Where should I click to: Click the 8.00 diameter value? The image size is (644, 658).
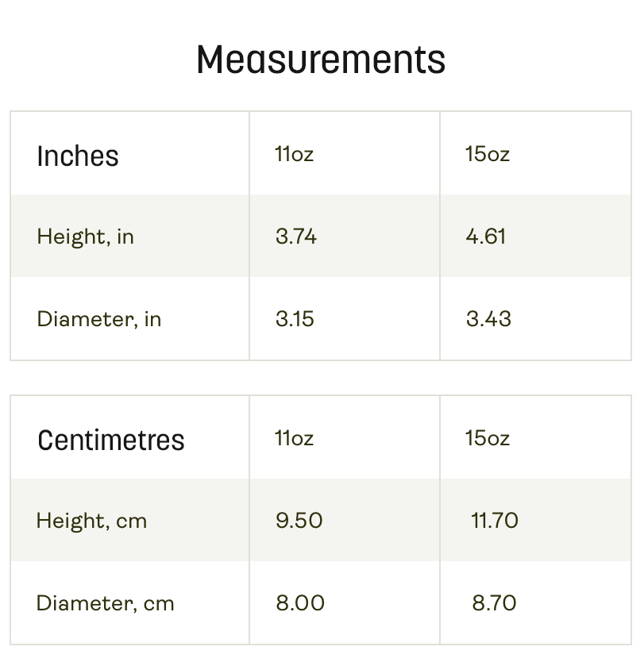coord(300,603)
